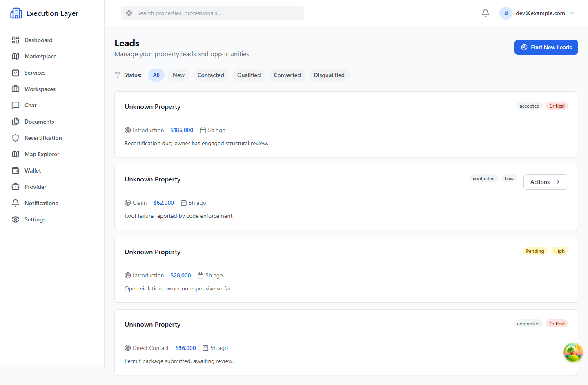Click the High priority badge
The height and width of the screenshot is (385, 588).
[x=559, y=251]
